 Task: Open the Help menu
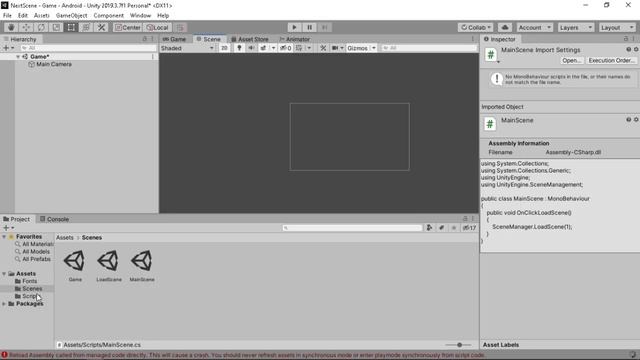click(163, 16)
